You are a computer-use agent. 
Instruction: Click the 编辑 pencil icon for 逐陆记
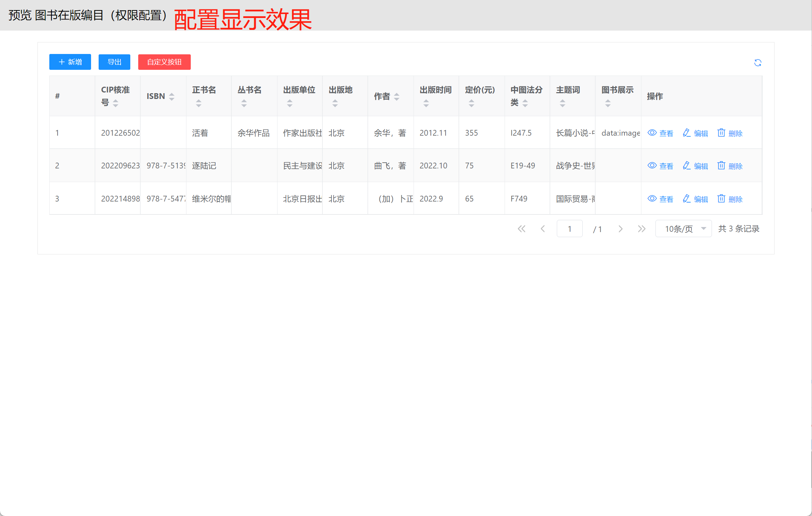(686, 166)
